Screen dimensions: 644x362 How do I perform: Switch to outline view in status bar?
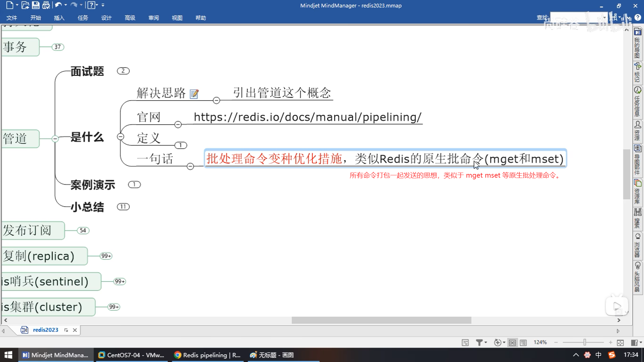(523, 343)
